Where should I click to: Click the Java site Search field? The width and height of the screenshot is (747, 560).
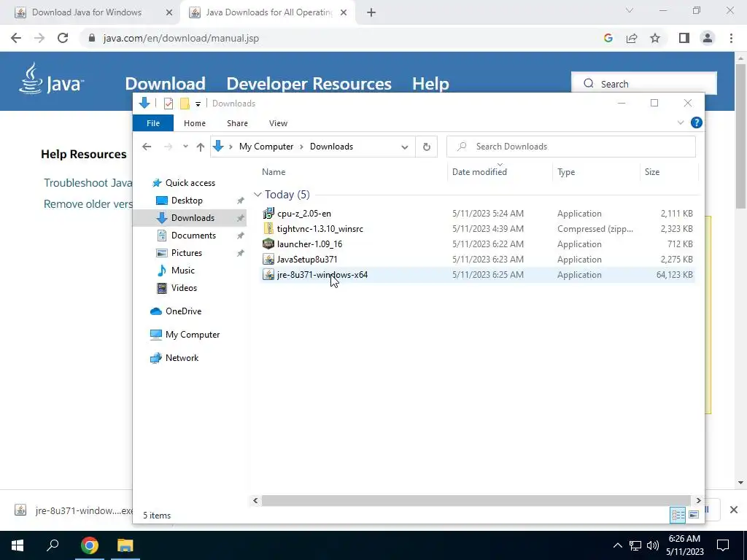coord(644,83)
